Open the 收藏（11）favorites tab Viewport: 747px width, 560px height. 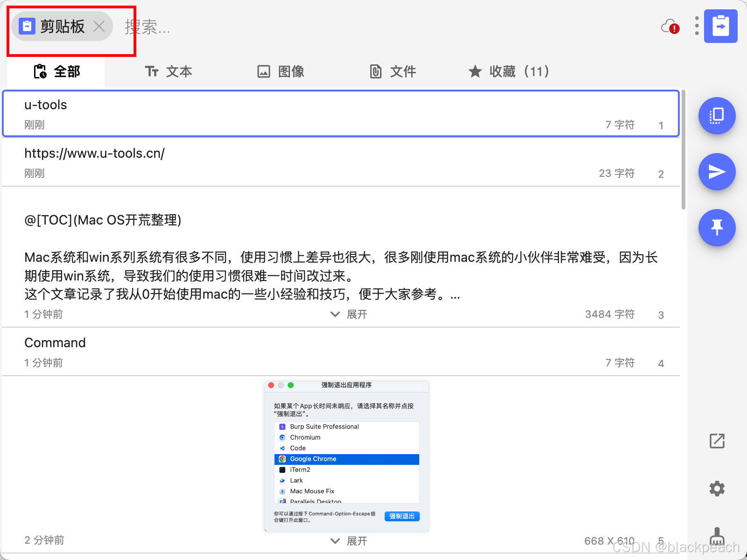(510, 71)
